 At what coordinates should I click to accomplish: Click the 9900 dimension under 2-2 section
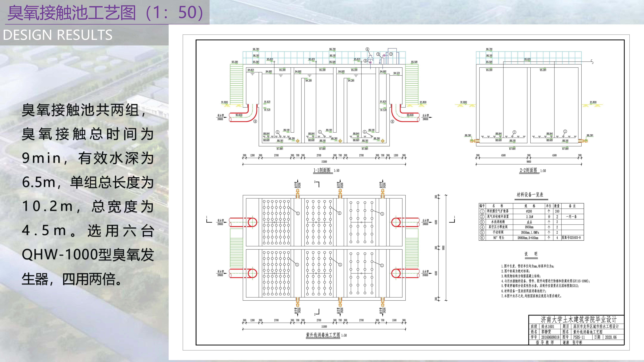coord(529,162)
